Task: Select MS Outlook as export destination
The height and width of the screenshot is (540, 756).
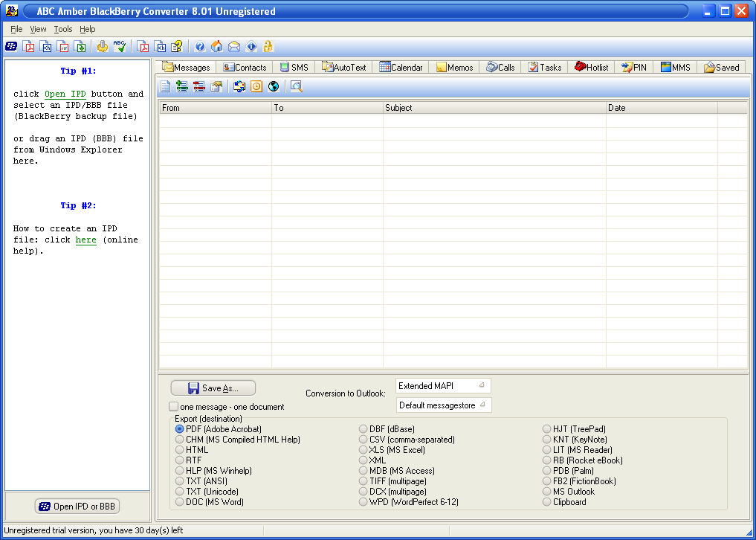Action: (547, 492)
